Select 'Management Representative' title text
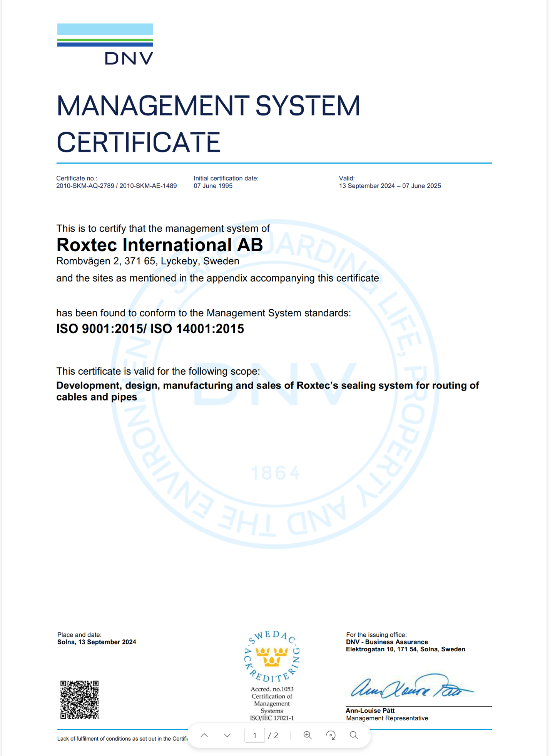This screenshot has height=756, width=550. tap(387, 718)
